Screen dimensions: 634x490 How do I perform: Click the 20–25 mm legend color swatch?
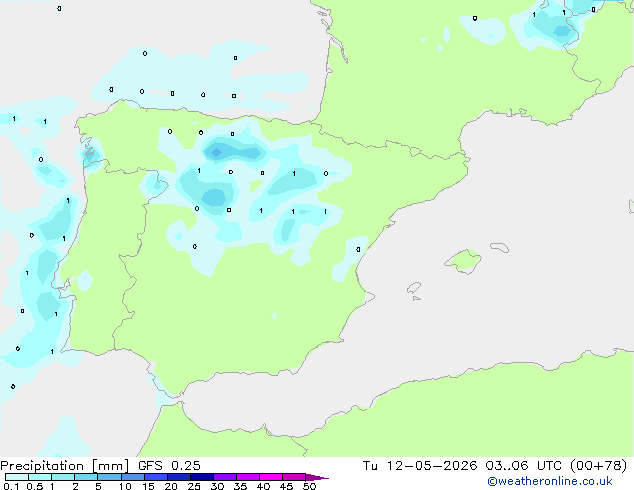click(x=179, y=477)
